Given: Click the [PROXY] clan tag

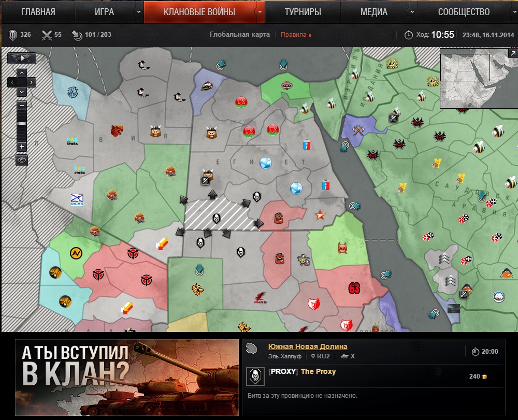Looking at the screenshot, I should pyautogui.click(x=283, y=371).
